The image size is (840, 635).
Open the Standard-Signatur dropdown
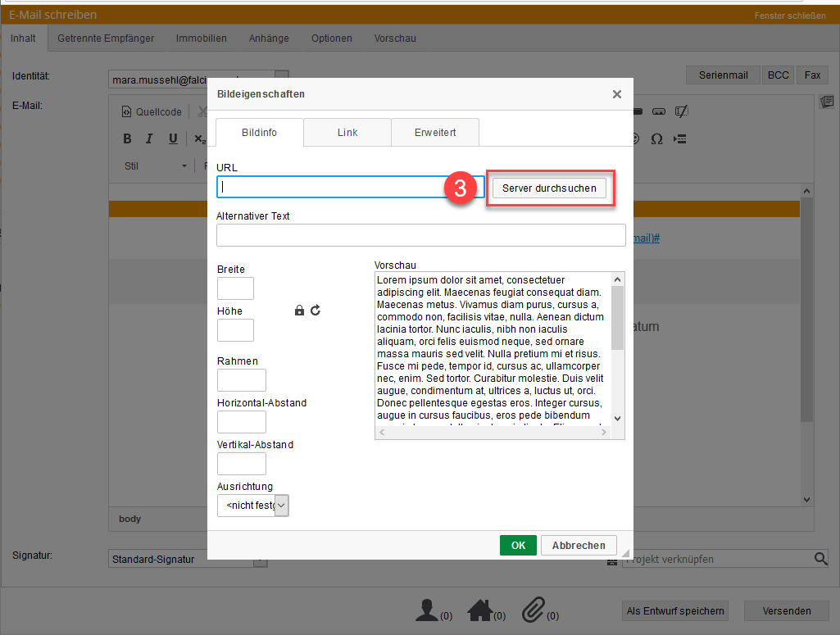(x=260, y=560)
